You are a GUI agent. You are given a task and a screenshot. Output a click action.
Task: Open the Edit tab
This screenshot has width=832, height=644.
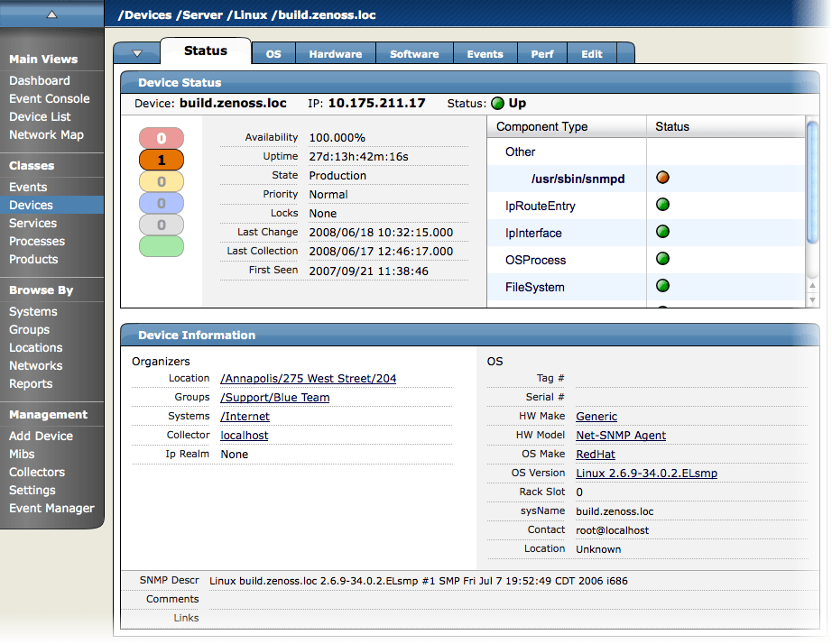coord(592,53)
